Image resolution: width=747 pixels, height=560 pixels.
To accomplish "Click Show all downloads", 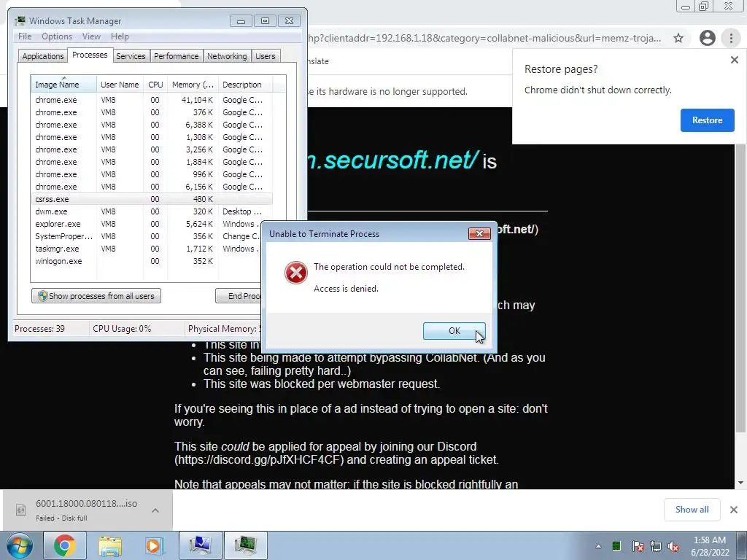I will tap(692, 510).
